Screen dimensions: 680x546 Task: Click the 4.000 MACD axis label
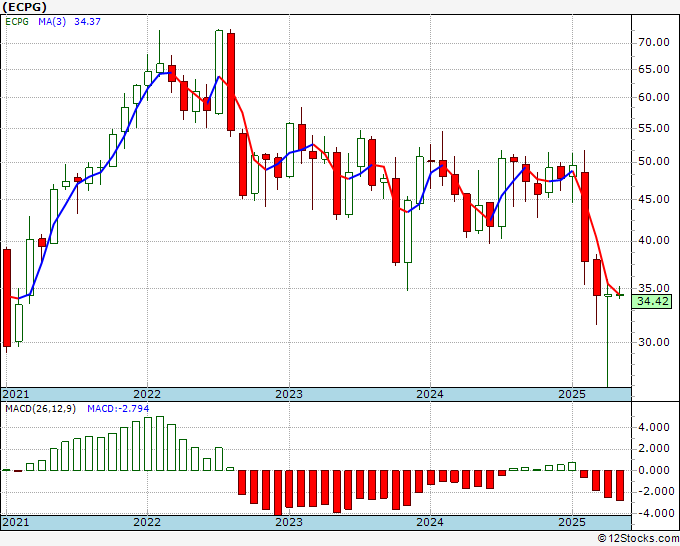pyautogui.click(x=654, y=427)
